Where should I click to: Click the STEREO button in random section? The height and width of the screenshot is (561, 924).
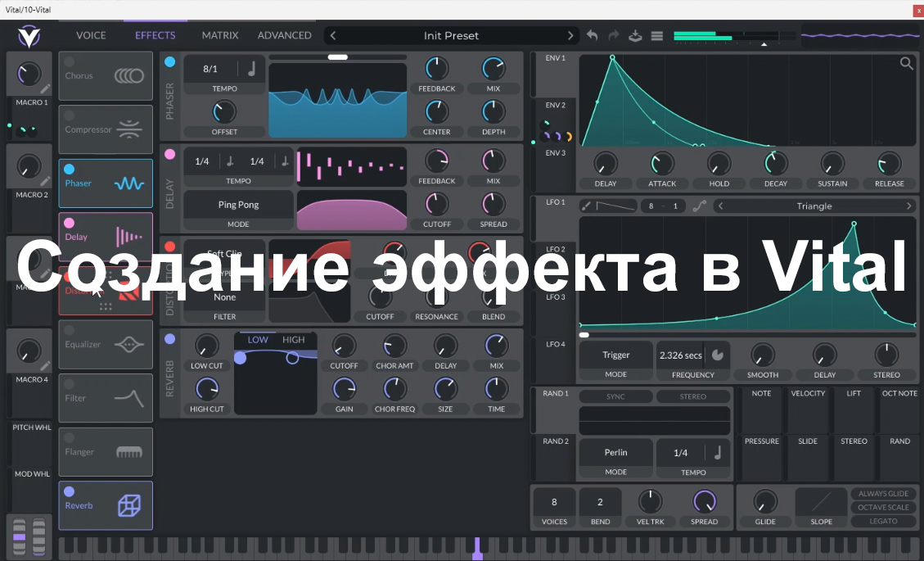693,396
